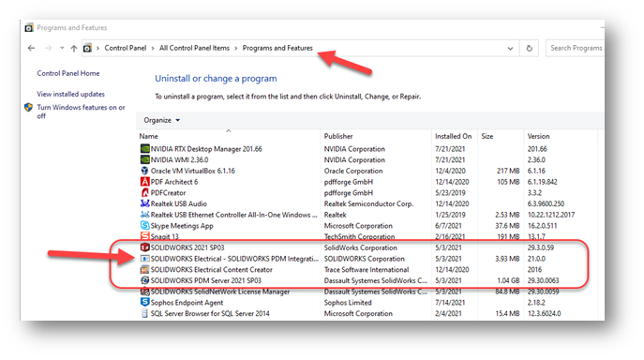This screenshot has width=644, height=360.
Task: Click Oracle Corporation publisher cell
Action: point(353,171)
